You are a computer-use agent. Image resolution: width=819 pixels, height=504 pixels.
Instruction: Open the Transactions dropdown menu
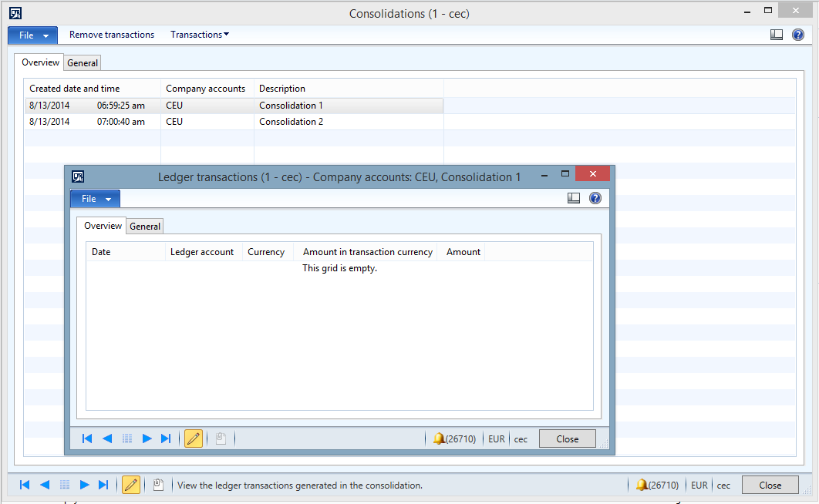[x=199, y=35]
